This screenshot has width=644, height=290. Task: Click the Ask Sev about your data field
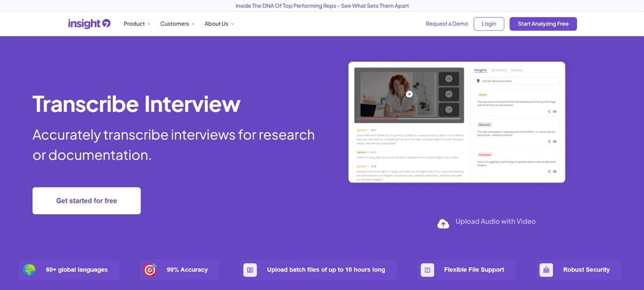(517, 81)
